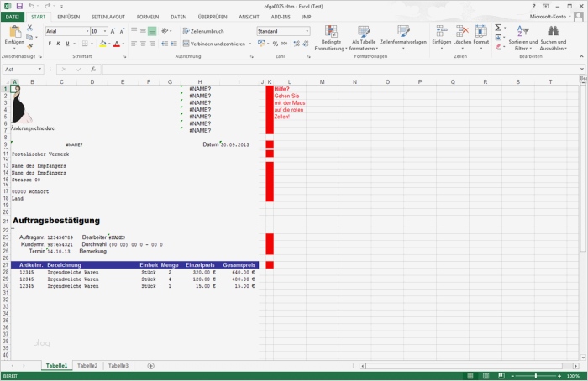Open the font size dropdown showing 10
This screenshot has width=588, height=381.
(x=105, y=31)
